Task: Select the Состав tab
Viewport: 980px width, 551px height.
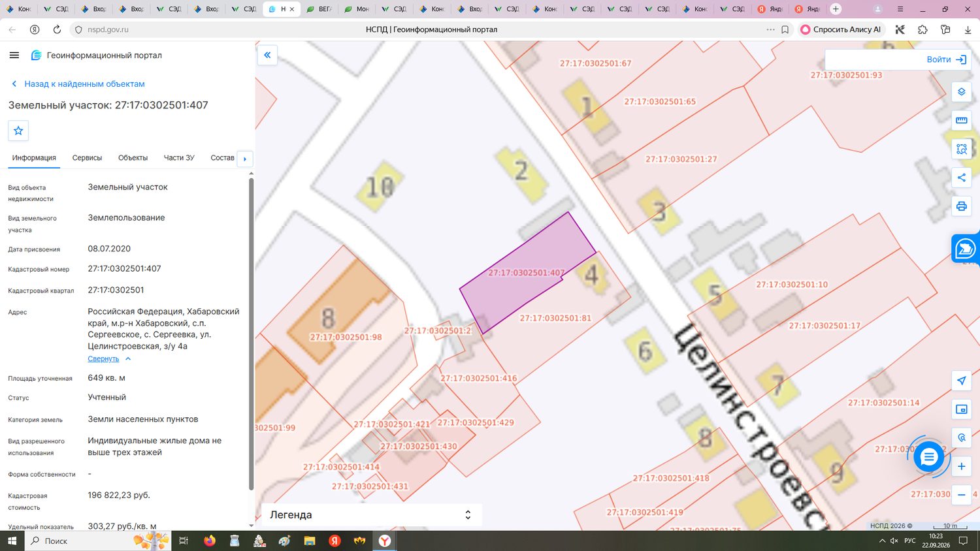Action: [222, 158]
